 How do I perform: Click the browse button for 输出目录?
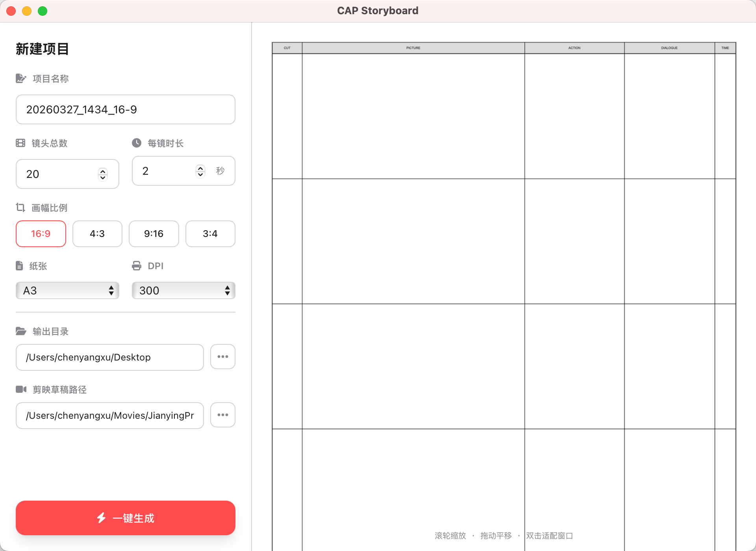(x=222, y=357)
